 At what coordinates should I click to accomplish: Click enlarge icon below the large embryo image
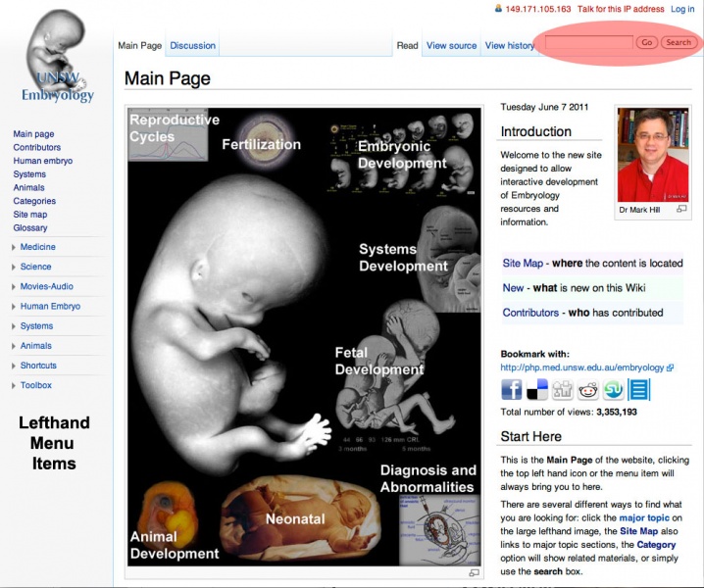[x=474, y=572]
